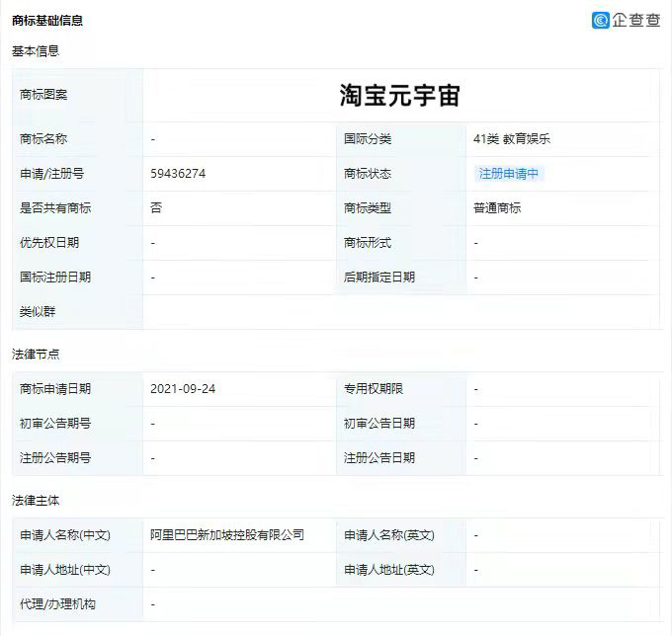Screen dimensions: 672x636
Task: Click the 41类 教育娱乐 classification value
Action: [x=512, y=139]
